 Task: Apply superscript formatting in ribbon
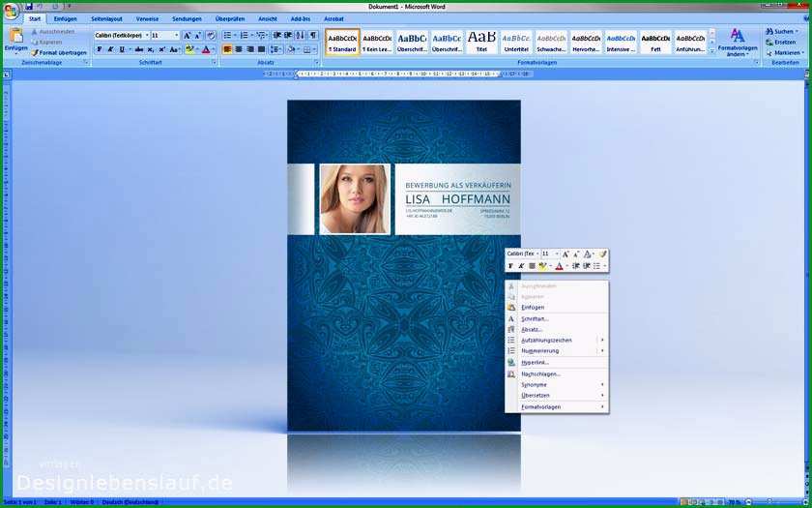(161, 49)
